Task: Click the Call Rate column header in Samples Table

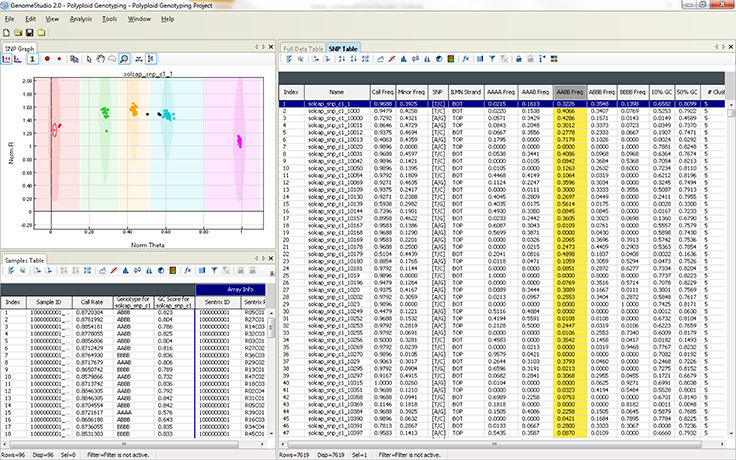Action: pyautogui.click(x=93, y=301)
